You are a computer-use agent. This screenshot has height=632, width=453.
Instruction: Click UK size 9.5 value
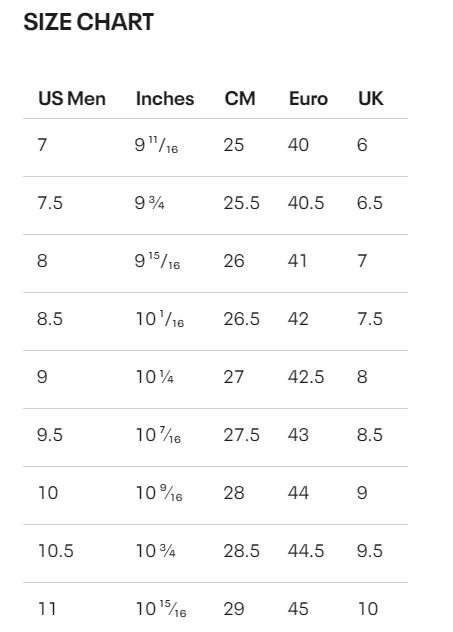click(370, 551)
